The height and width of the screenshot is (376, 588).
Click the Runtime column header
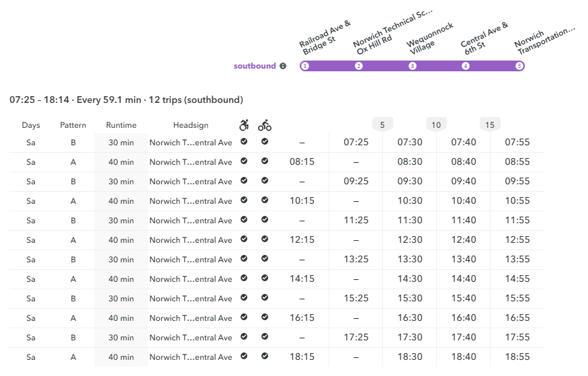pyautogui.click(x=121, y=125)
